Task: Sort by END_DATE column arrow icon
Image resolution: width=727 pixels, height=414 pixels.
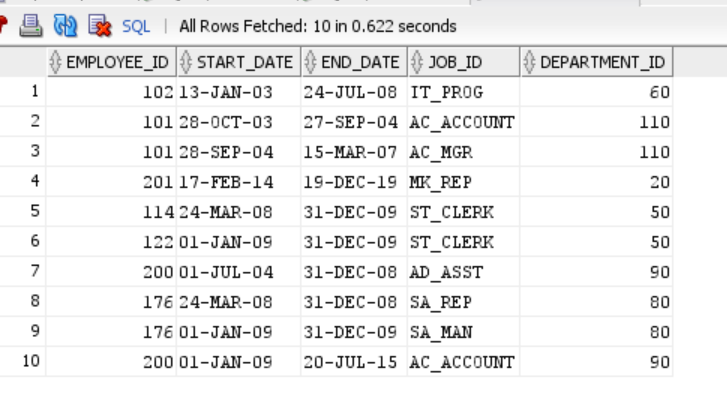Action: pyautogui.click(x=310, y=62)
